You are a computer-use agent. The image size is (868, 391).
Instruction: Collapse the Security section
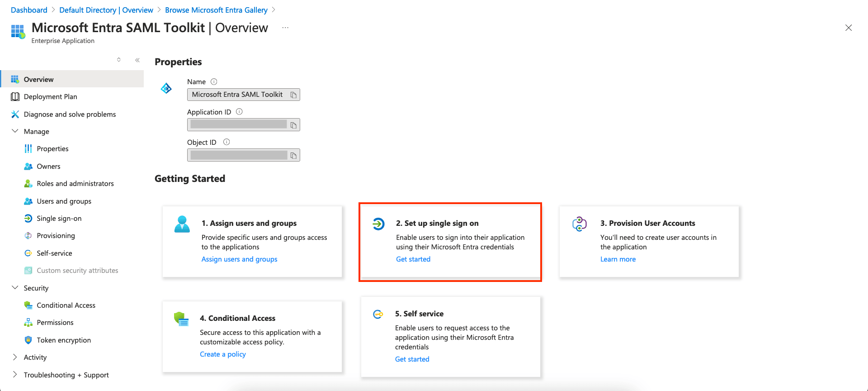tap(15, 288)
